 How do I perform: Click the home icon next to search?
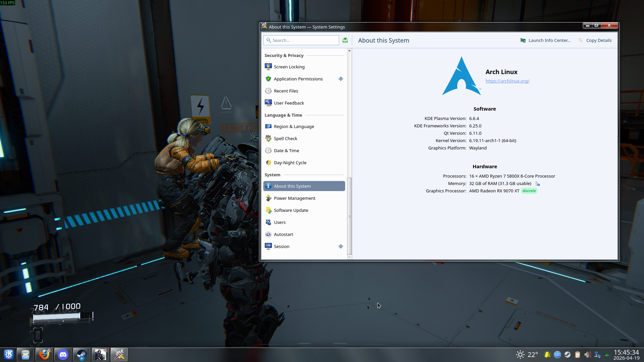point(345,40)
